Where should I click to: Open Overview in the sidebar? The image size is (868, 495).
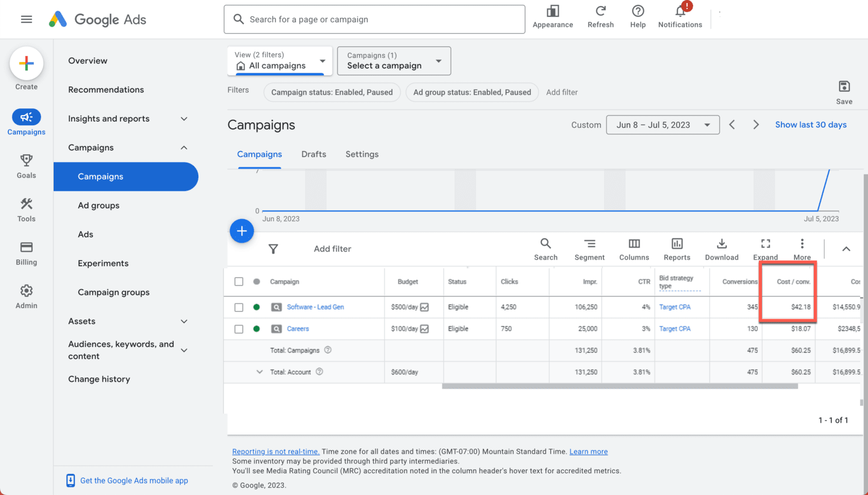click(88, 61)
